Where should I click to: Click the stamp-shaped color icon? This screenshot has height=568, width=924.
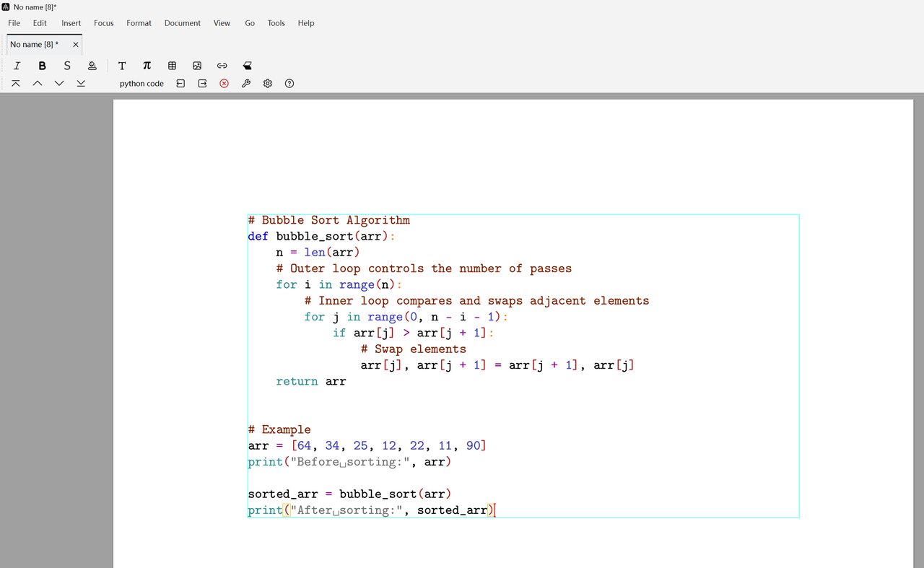tap(92, 66)
